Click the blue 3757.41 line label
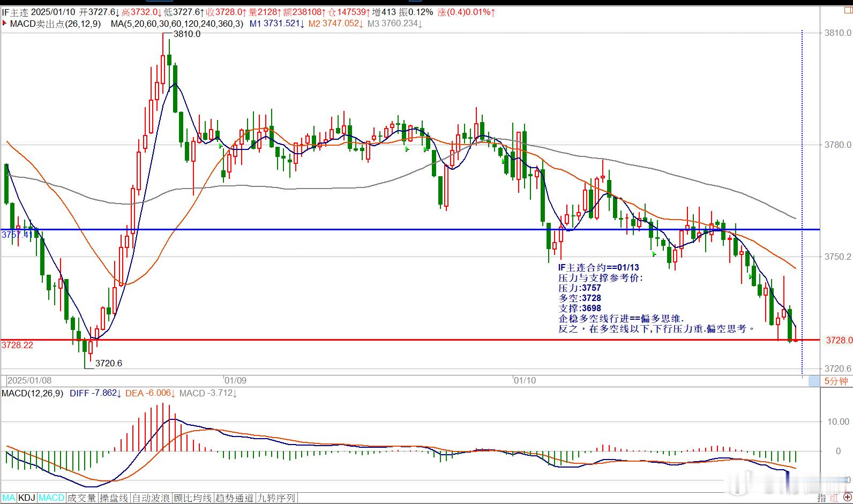Viewport: 853px width, 504px height. point(17,235)
